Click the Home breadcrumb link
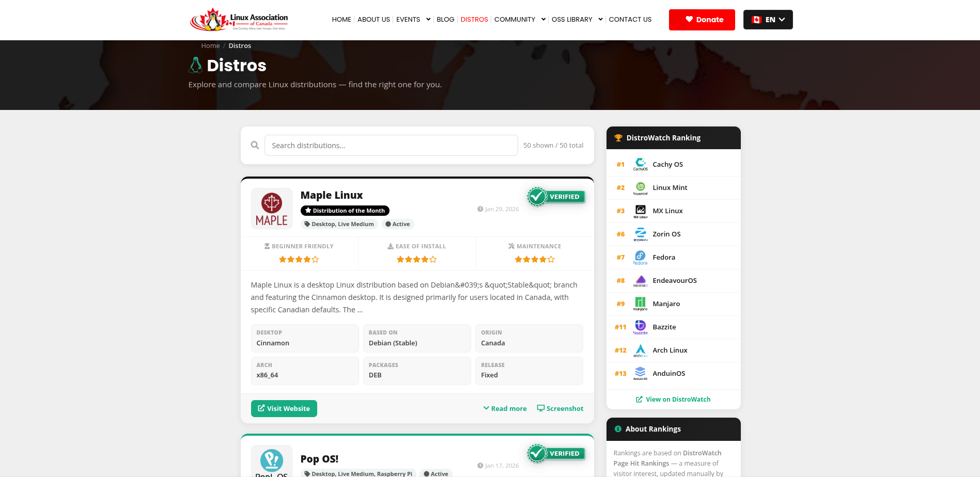Image resolution: width=980 pixels, height=477 pixels. coord(210,45)
